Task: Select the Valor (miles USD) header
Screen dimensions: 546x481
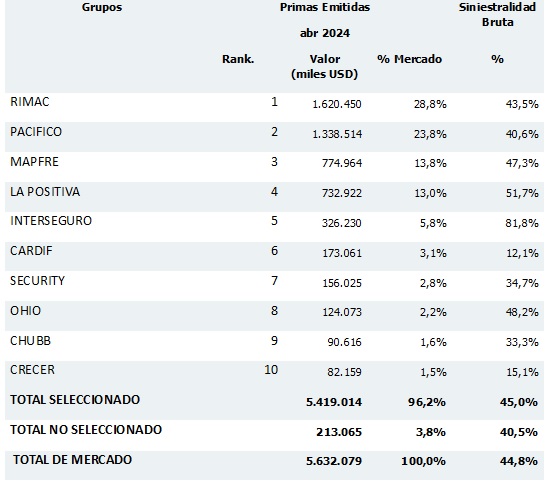Action: click(x=325, y=67)
